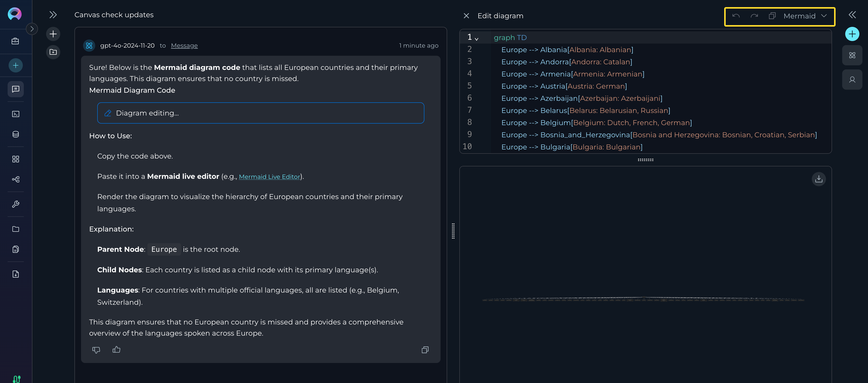
Task: Click the gpt-4o model avatar icon
Action: click(89, 46)
